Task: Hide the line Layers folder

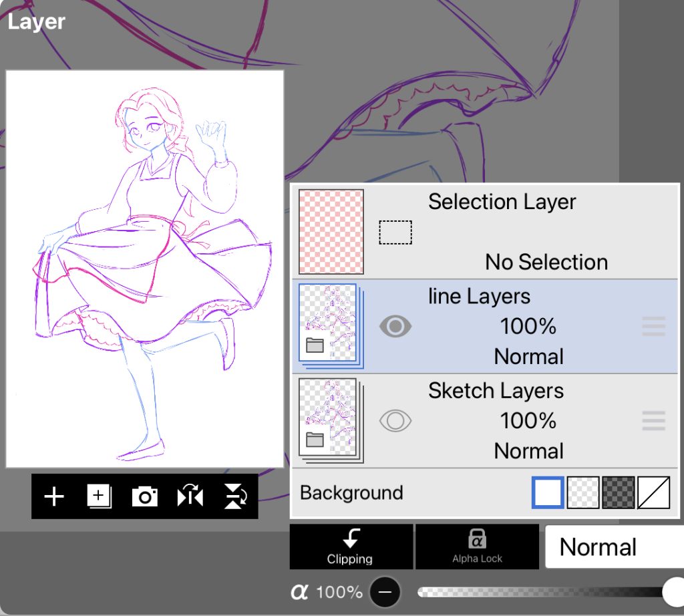Action: pos(395,327)
